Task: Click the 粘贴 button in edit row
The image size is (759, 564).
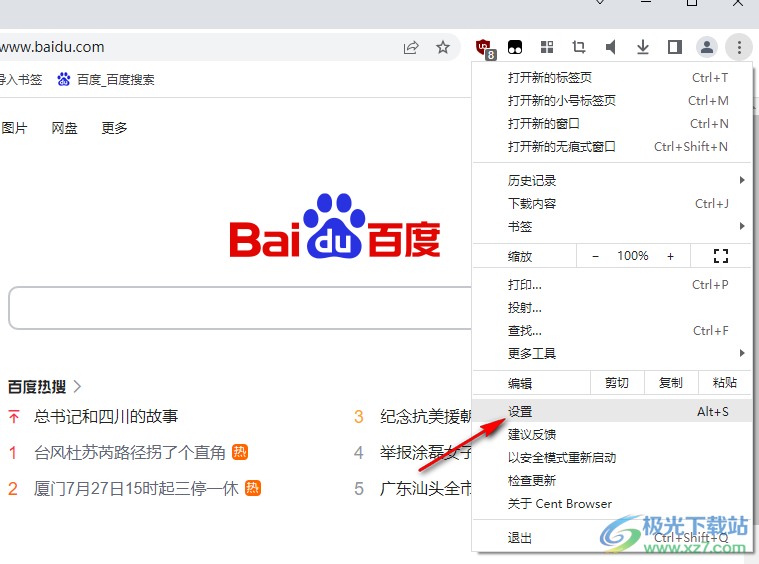Action: tap(725, 383)
